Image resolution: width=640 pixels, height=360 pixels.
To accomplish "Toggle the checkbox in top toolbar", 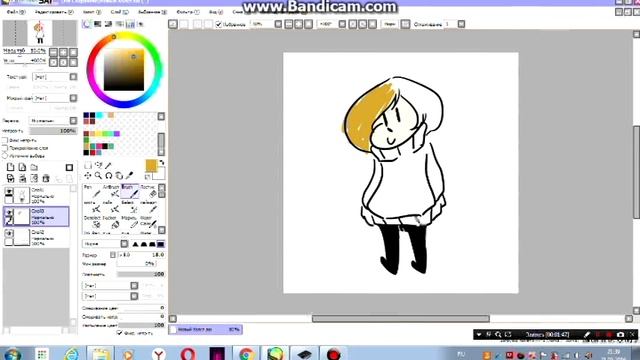I will pyautogui.click(x=218, y=24).
